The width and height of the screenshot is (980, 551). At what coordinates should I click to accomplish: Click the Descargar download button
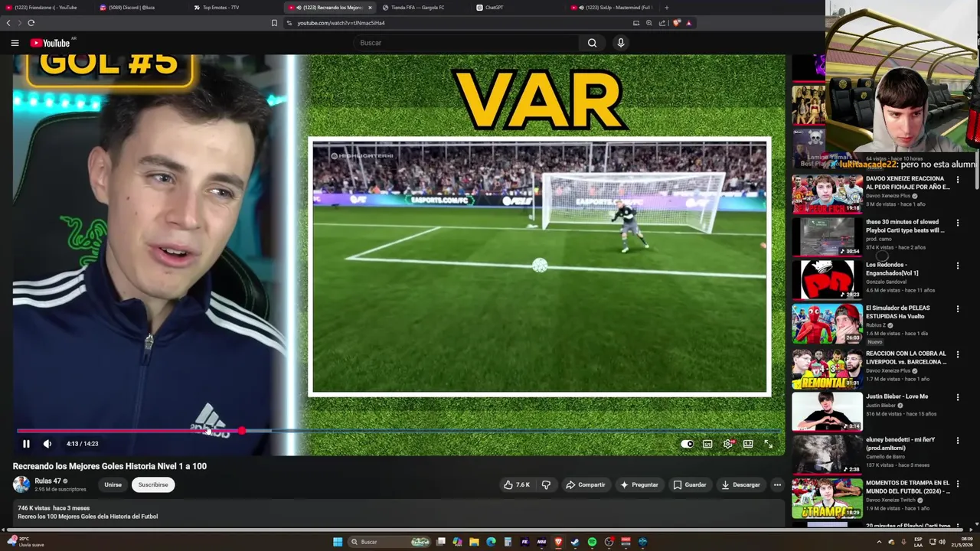pyautogui.click(x=740, y=484)
